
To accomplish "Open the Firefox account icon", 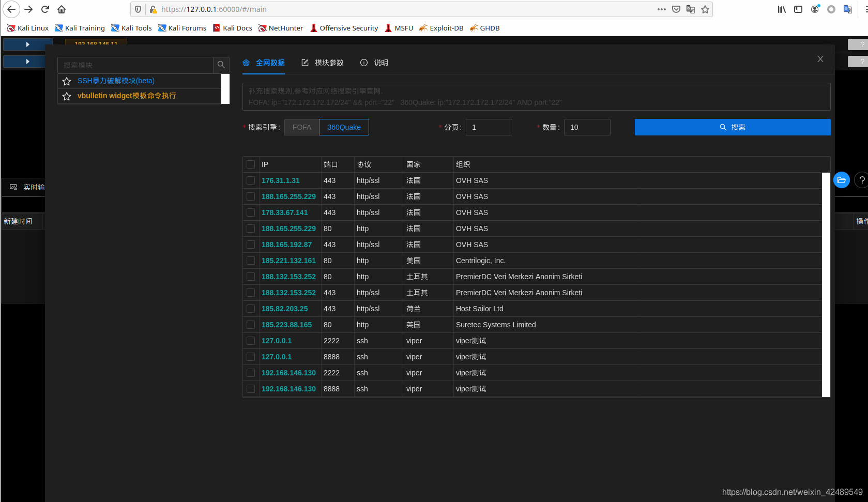I will pyautogui.click(x=815, y=9).
